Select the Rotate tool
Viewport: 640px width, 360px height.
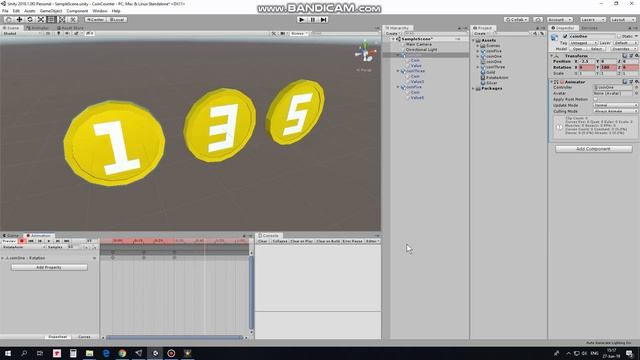[30, 19]
